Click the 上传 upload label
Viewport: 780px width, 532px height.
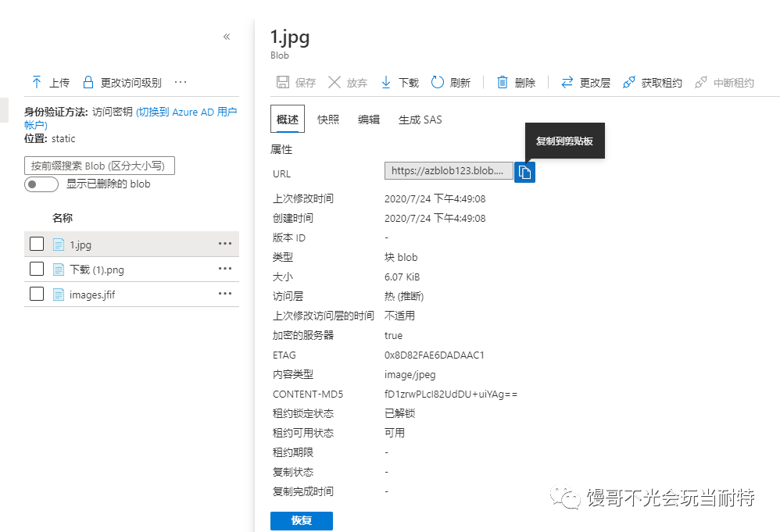(x=59, y=83)
